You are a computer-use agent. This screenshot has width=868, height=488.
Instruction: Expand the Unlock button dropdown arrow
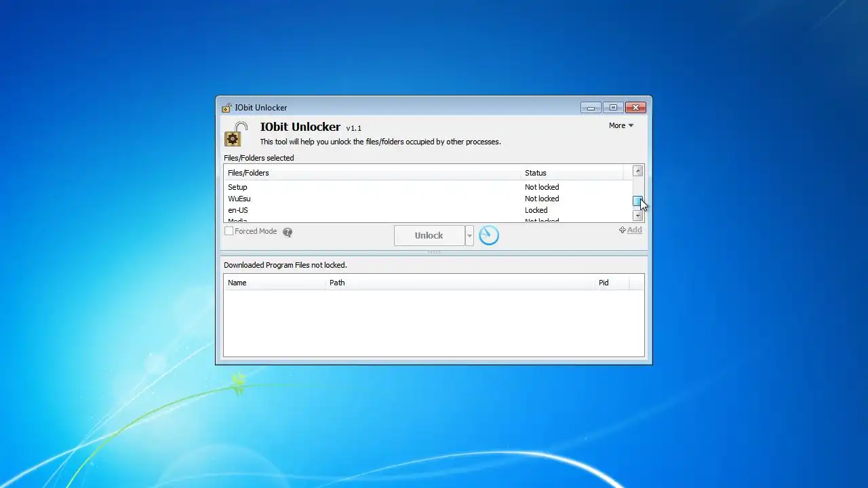pos(469,235)
